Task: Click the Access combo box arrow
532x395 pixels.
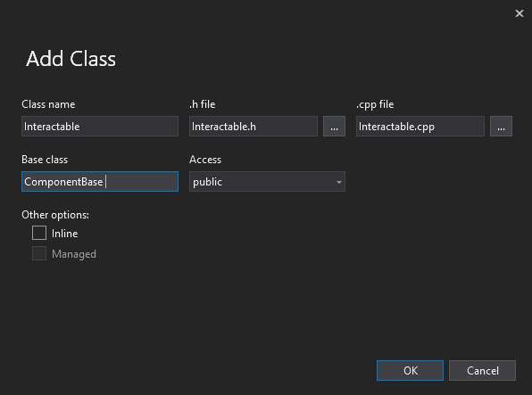Action: pyautogui.click(x=338, y=182)
